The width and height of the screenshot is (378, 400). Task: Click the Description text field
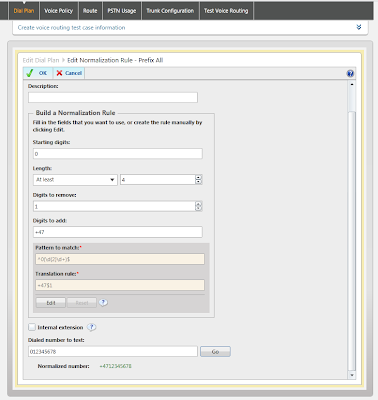(x=113, y=97)
